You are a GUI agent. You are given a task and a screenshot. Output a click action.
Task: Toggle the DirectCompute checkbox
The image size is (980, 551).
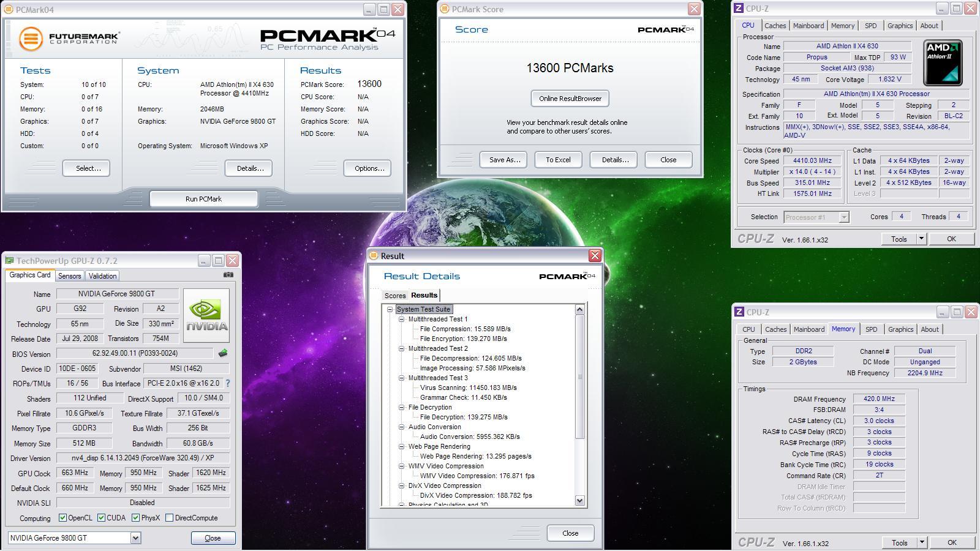169,518
